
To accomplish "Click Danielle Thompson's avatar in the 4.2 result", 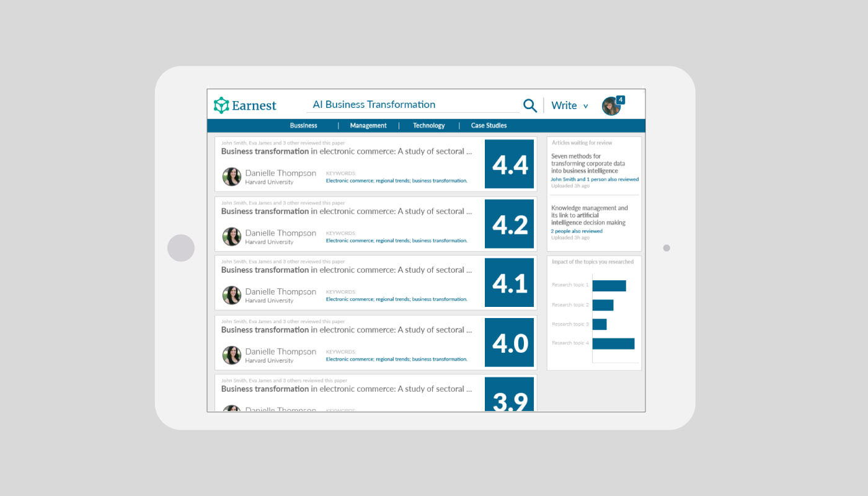I will 232,236.
